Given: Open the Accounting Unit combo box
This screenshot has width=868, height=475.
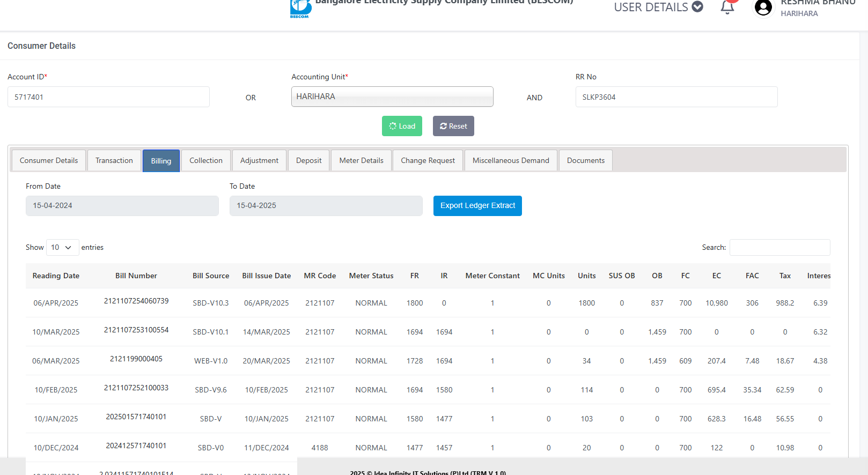Looking at the screenshot, I should [x=392, y=97].
